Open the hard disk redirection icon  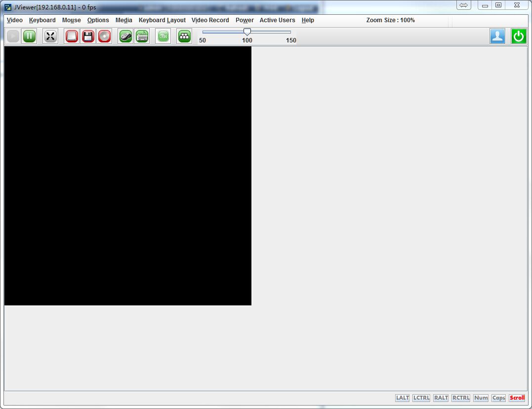[x=72, y=36]
